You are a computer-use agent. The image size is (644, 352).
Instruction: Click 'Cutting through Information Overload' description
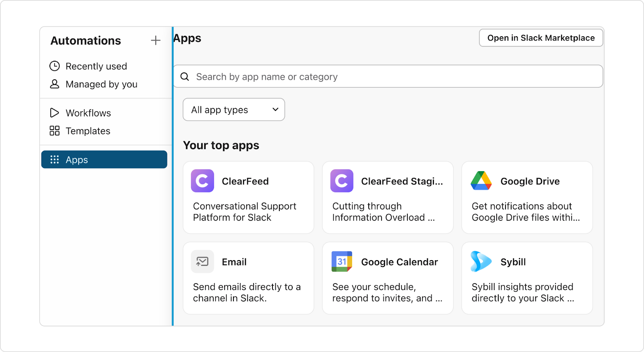(x=384, y=212)
